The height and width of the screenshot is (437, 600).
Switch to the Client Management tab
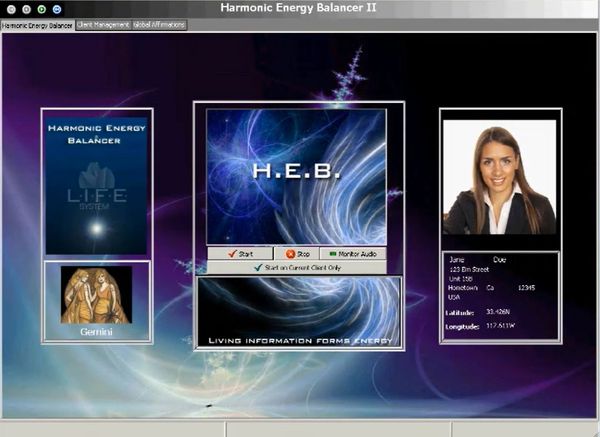(103, 24)
